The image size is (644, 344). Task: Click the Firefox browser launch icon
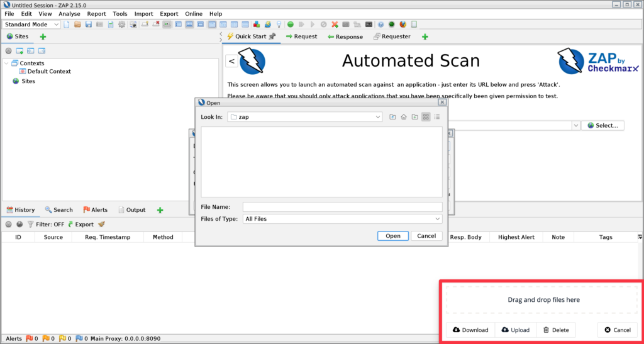pyautogui.click(x=402, y=25)
